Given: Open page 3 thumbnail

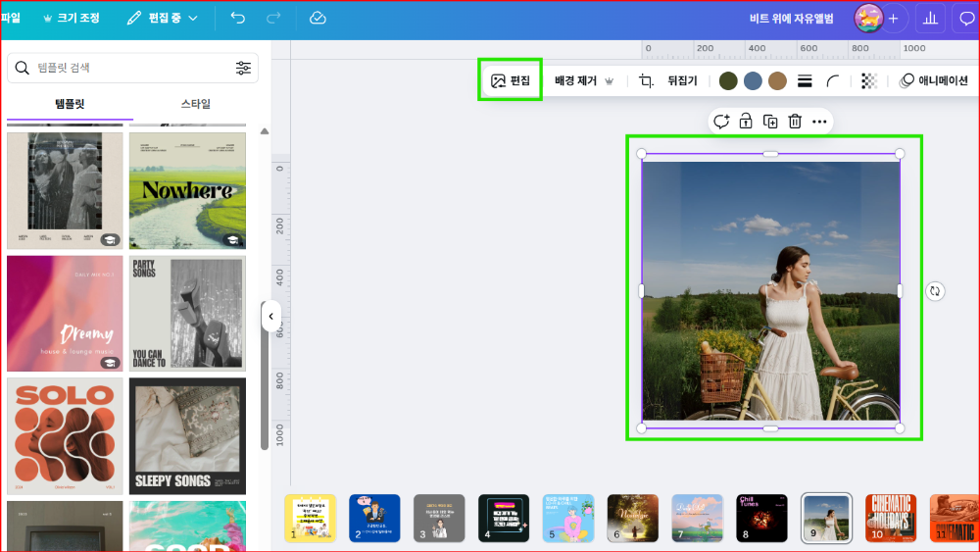Looking at the screenshot, I should tap(439, 519).
